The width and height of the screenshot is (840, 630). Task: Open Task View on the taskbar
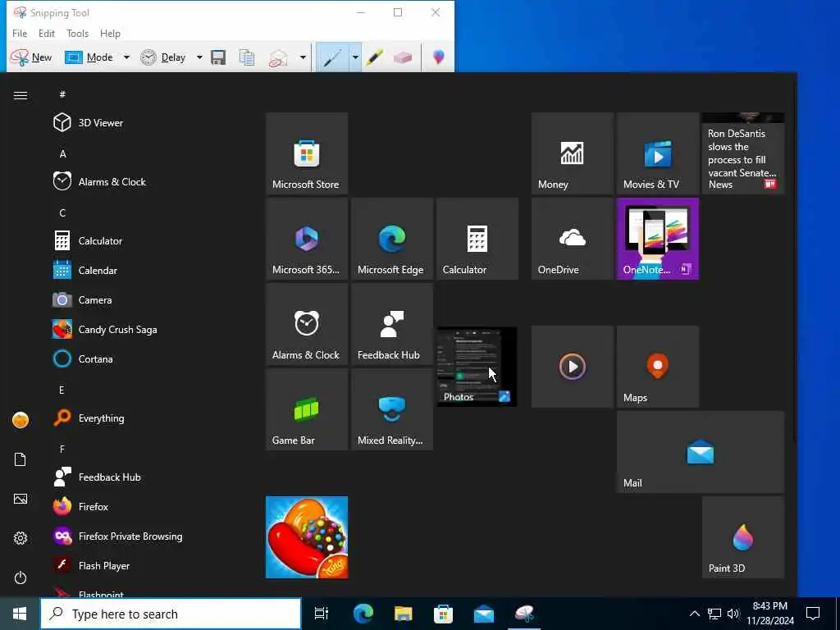[x=322, y=614]
